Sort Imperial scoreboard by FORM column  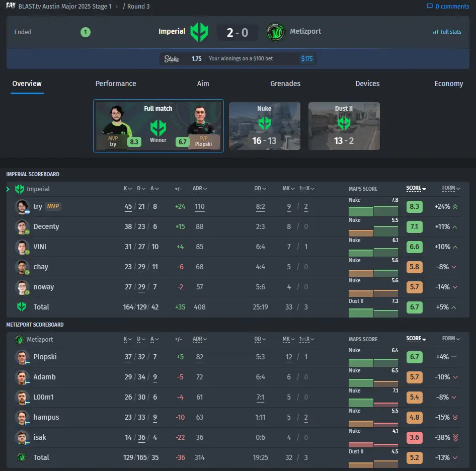451,188
